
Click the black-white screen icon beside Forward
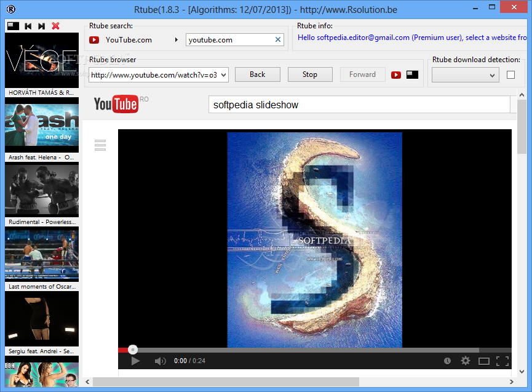click(x=412, y=74)
